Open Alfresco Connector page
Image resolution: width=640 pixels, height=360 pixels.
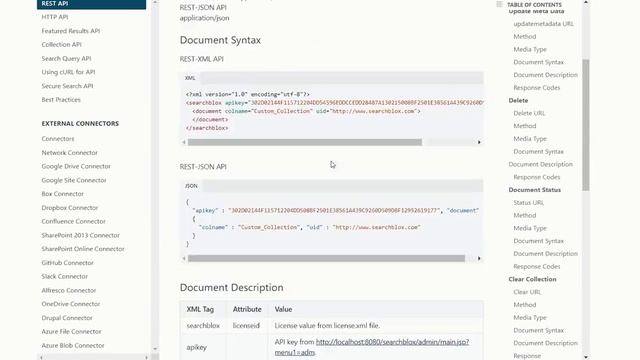click(x=69, y=290)
